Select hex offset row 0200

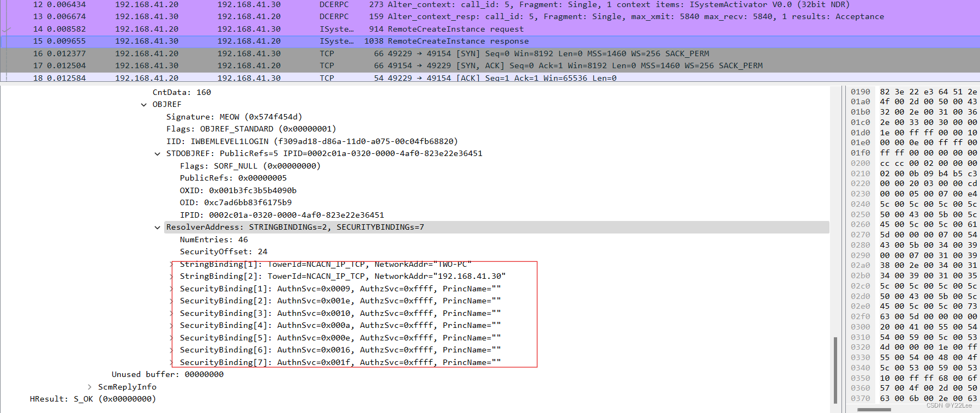pyautogui.click(x=860, y=163)
